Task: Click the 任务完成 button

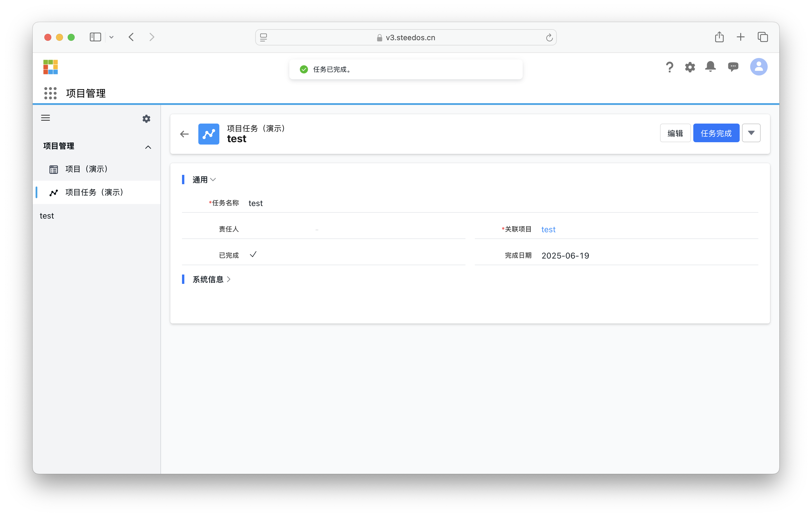Action: click(716, 133)
